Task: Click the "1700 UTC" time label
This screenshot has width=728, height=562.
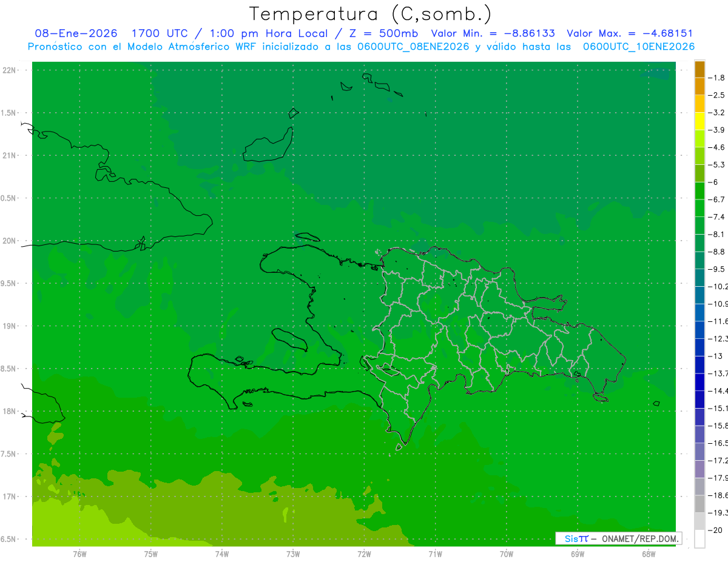Action: pyautogui.click(x=159, y=33)
